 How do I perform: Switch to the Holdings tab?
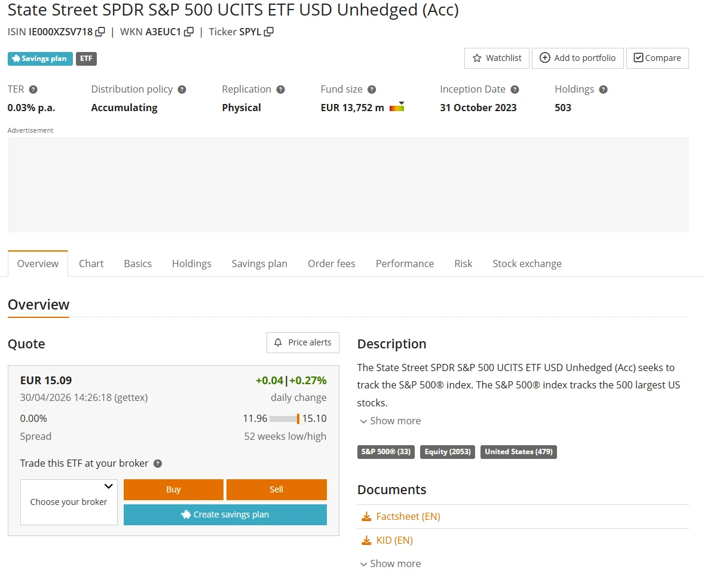pos(191,264)
